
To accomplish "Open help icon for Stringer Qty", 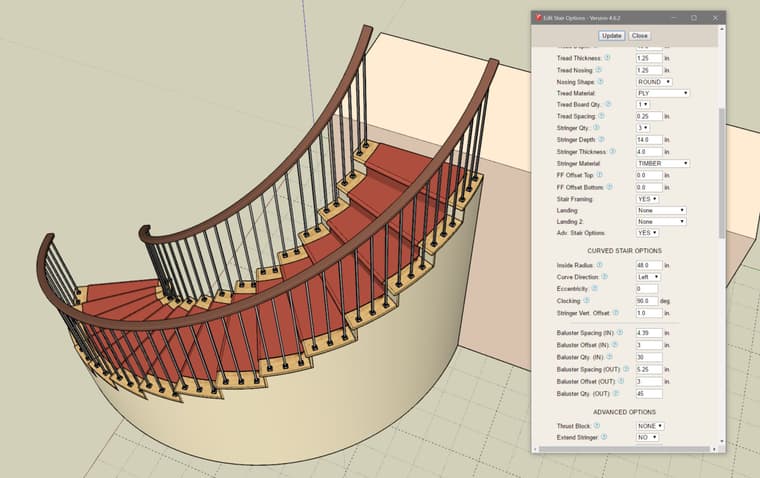I will click(x=597, y=127).
